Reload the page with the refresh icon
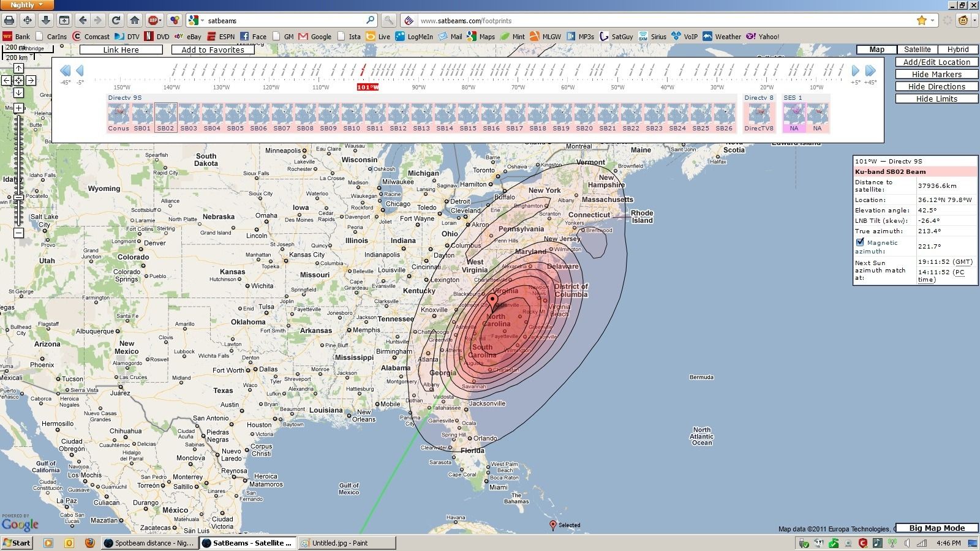The height and width of the screenshot is (551, 980). coord(116,20)
